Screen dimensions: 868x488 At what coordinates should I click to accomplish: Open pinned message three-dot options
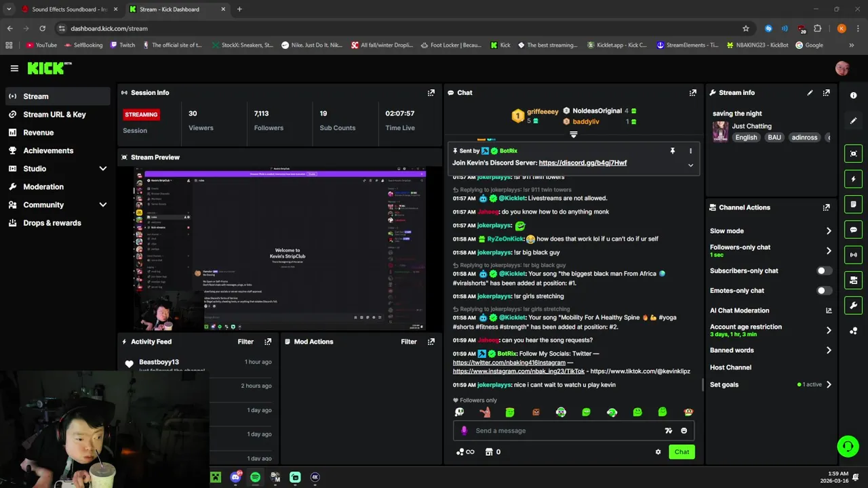pos(690,151)
